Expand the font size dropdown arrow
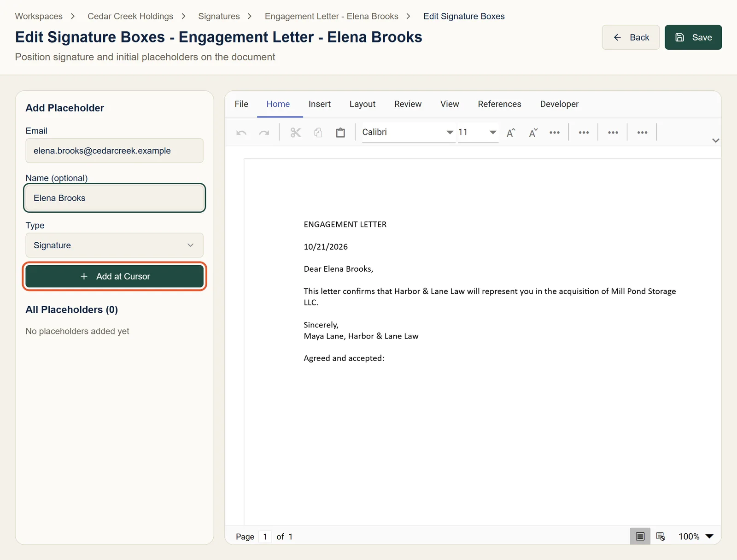This screenshot has height=560, width=737. [493, 133]
